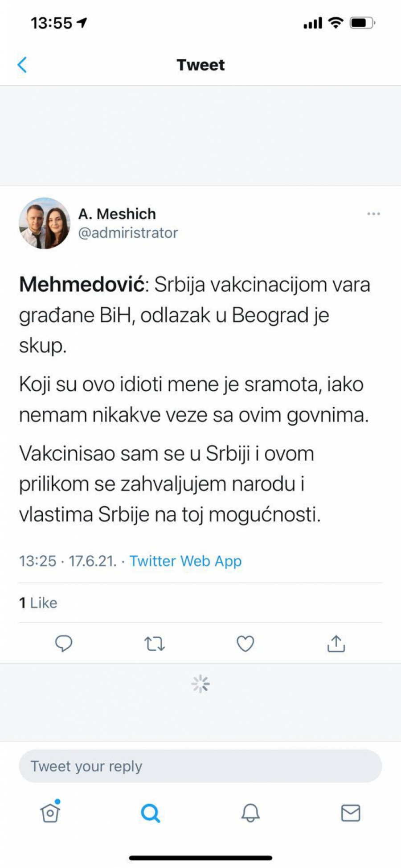Screen dimensions: 401x868
Task: Open the tweet's three-dot options menu
Action: [x=373, y=214]
